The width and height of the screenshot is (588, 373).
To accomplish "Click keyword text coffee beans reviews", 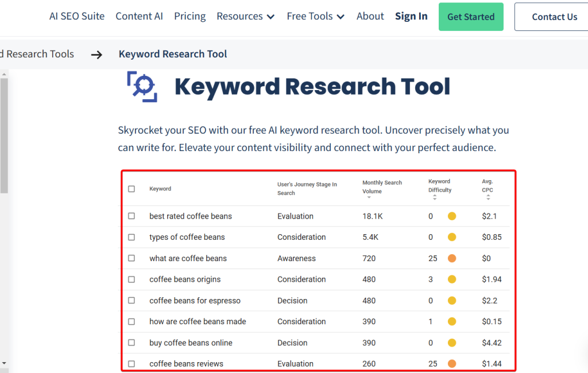I will [187, 364].
